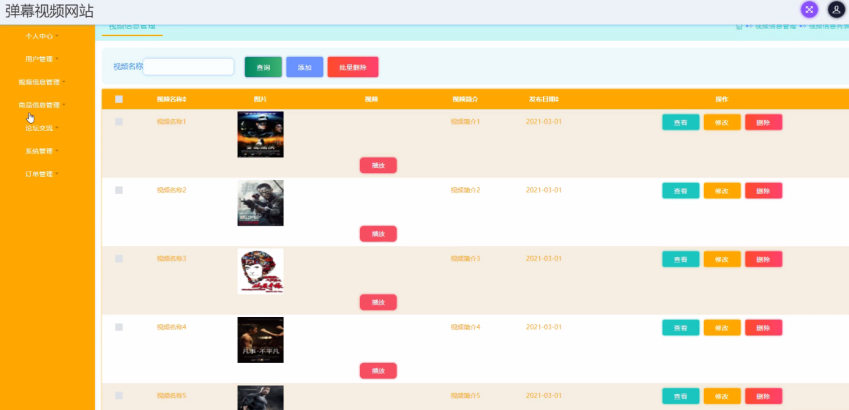849x410 pixels.
Task: Click 查看 for the 视频名称2 row
Action: tap(681, 191)
